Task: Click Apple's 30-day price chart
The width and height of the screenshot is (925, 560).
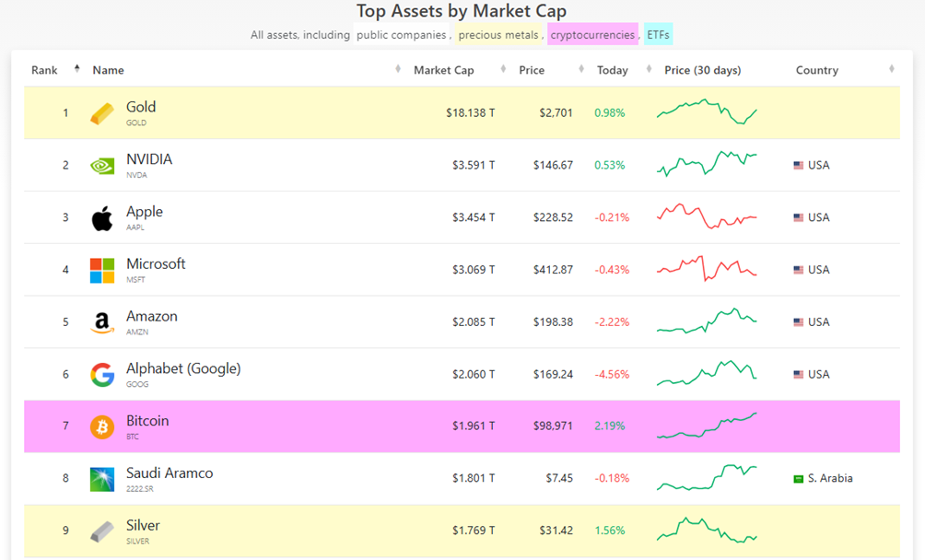Action: (x=707, y=216)
